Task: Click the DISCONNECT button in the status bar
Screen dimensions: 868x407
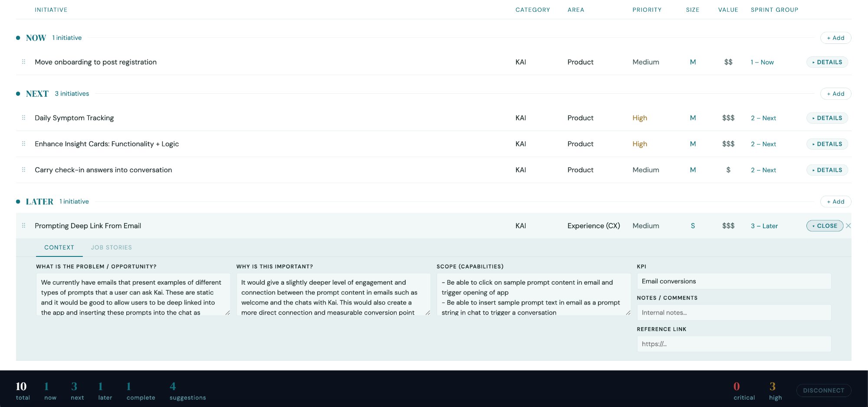Action: coord(823,390)
